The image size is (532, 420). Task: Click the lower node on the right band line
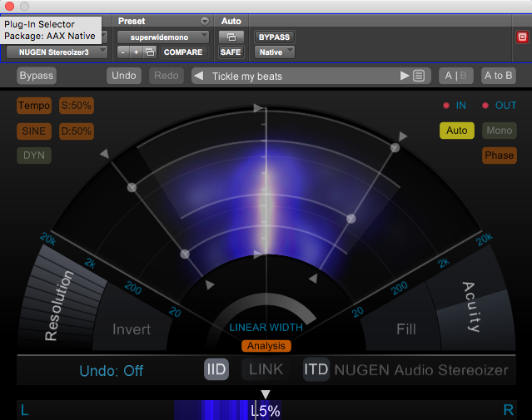351,219
